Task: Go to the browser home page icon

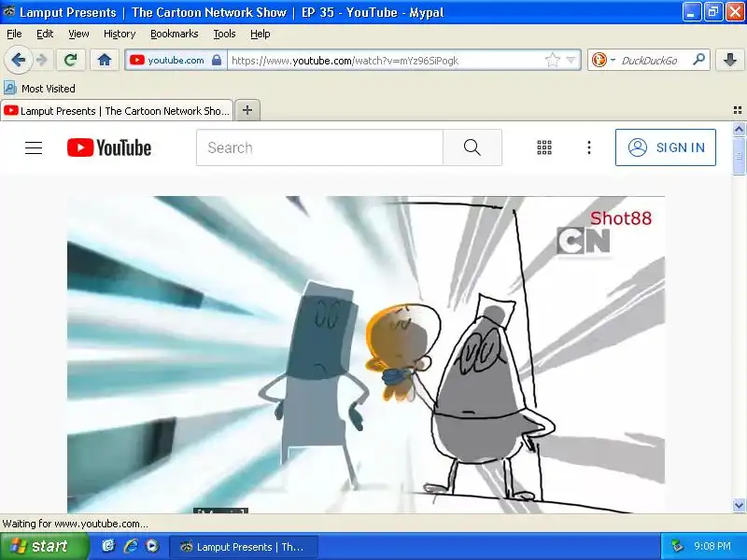Action: 105,60
